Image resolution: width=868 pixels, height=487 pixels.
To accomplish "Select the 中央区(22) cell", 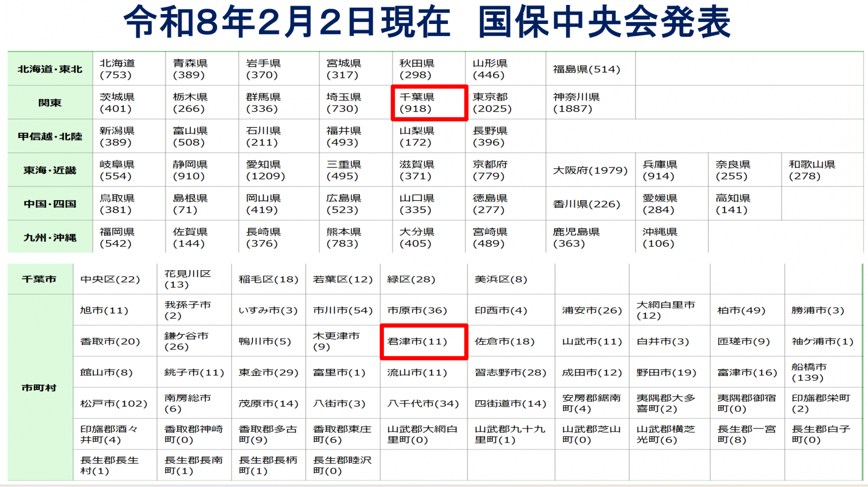I will (x=114, y=279).
